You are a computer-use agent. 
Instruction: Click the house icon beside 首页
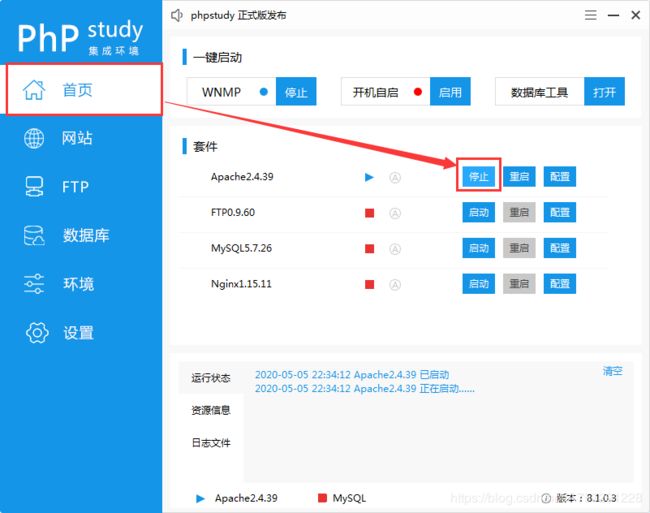(x=34, y=90)
